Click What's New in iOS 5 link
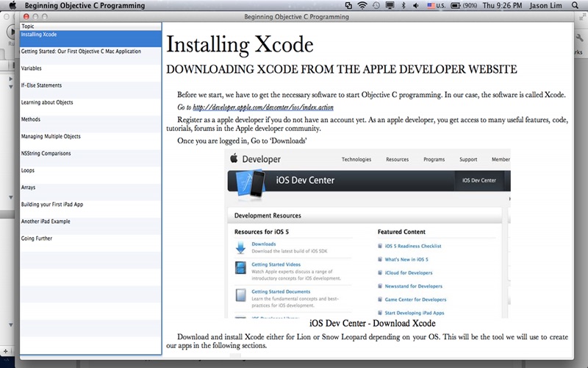 pos(406,260)
